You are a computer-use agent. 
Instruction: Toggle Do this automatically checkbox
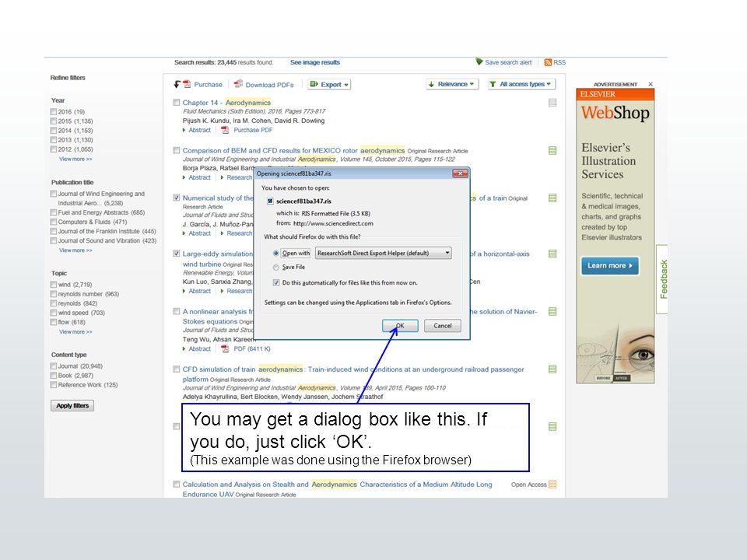[275, 282]
